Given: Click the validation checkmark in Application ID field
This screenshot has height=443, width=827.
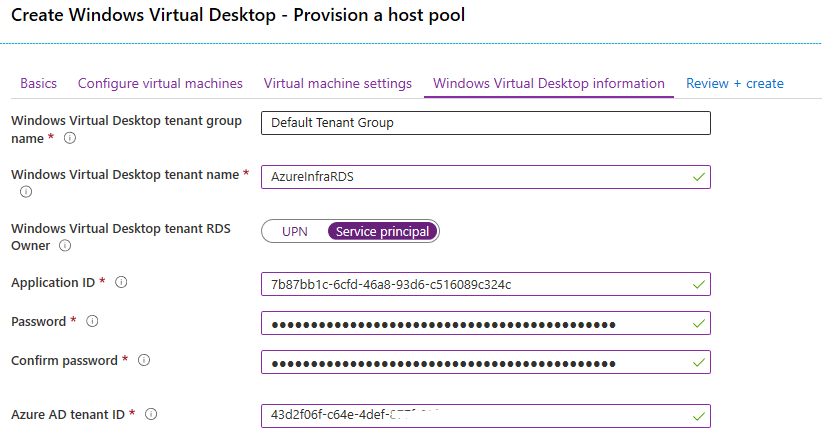Looking at the screenshot, I should click(699, 285).
